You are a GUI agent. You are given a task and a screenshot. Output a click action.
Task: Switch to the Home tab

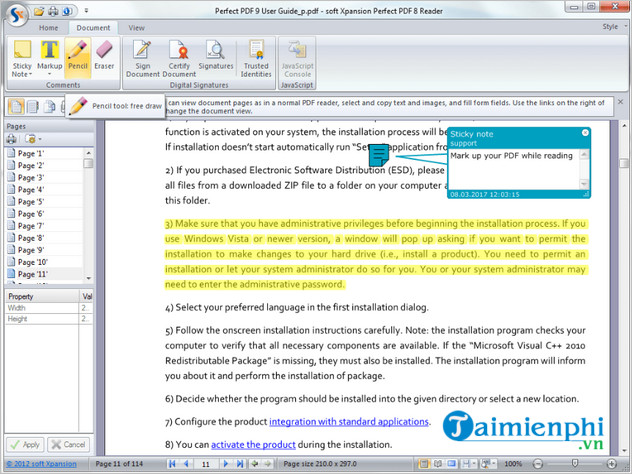pyautogui.click(x=48, y=28)
